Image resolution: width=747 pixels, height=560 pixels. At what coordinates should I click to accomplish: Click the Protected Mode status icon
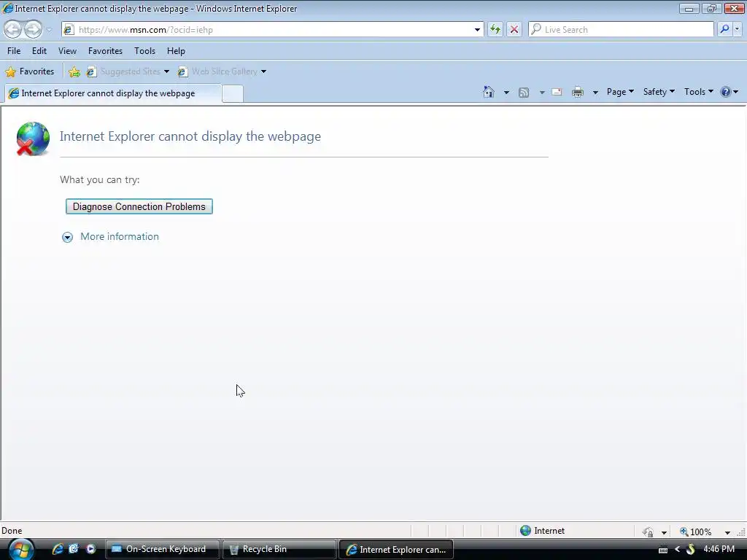coord(648,532)
